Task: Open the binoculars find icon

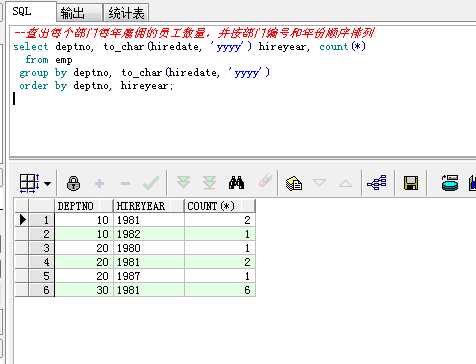Action: point(236,183)
